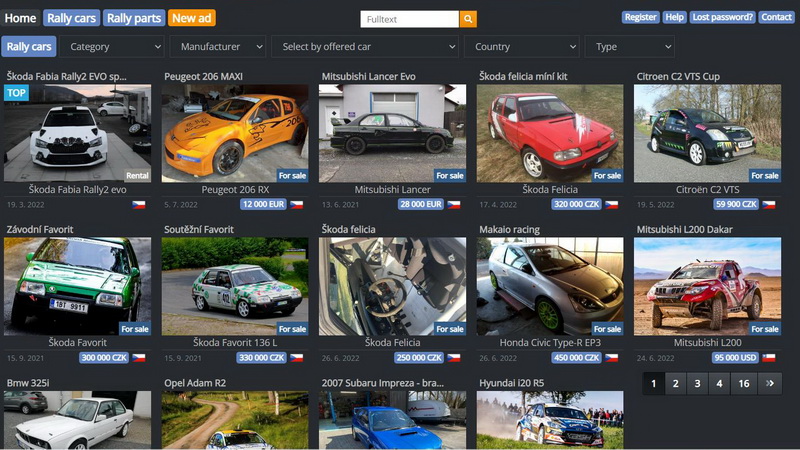Click the flag icon beside 59 900 CZK
The image size is (800, 450).
(x=768, y=204)
